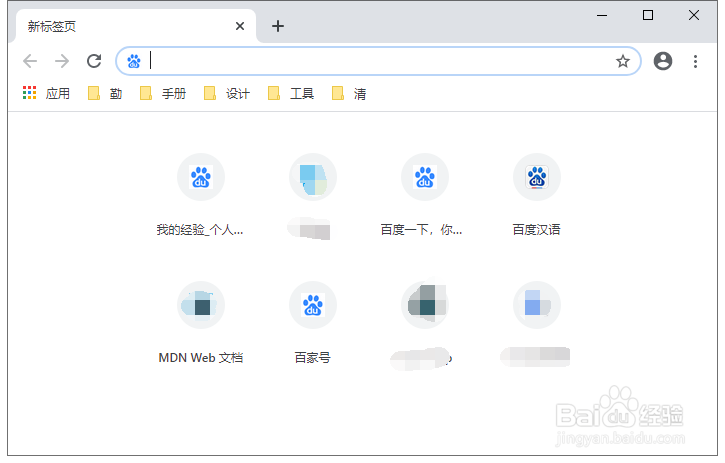Maximize the browser window

(x=648, y=15)
